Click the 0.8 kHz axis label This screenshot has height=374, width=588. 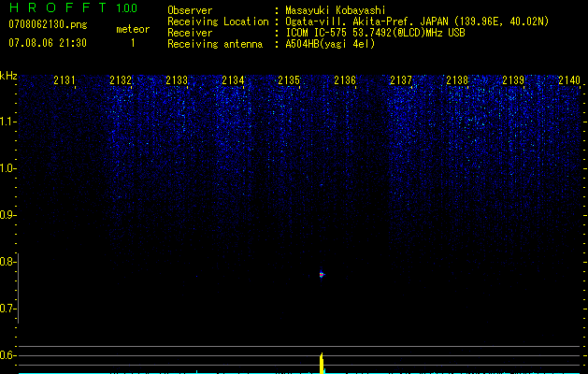click(7, 262)
